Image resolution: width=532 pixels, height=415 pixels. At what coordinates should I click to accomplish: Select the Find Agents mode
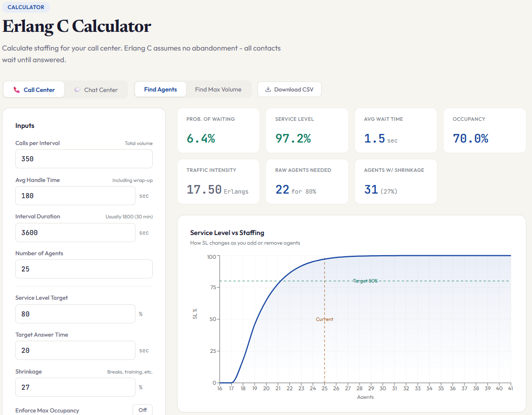pos(160,89)
